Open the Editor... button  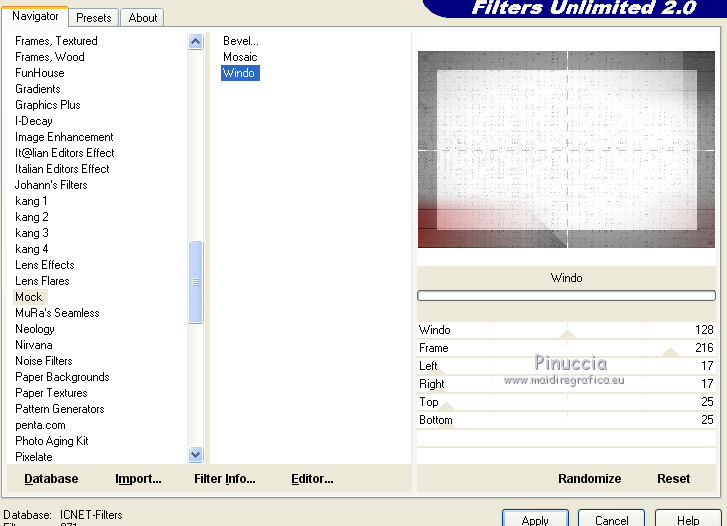[312, 479]
